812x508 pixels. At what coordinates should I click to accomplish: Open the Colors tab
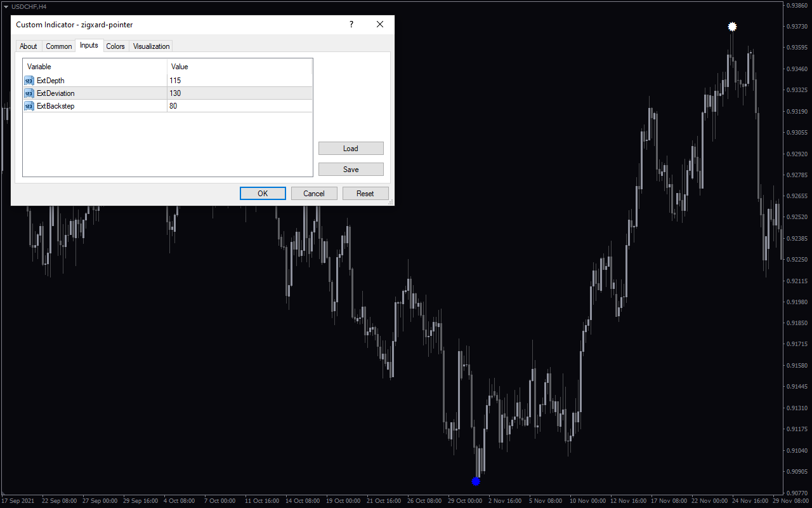(115, 46)
